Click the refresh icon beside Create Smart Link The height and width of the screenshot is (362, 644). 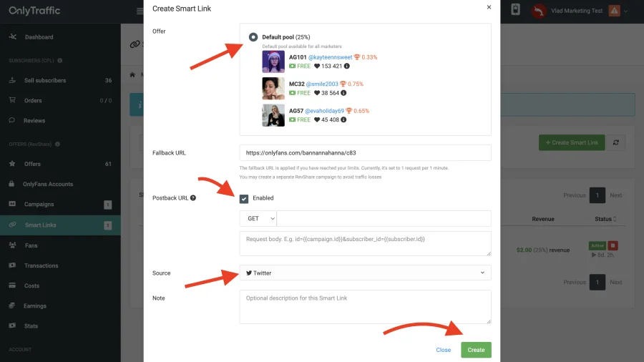click(x=617, y=142)
